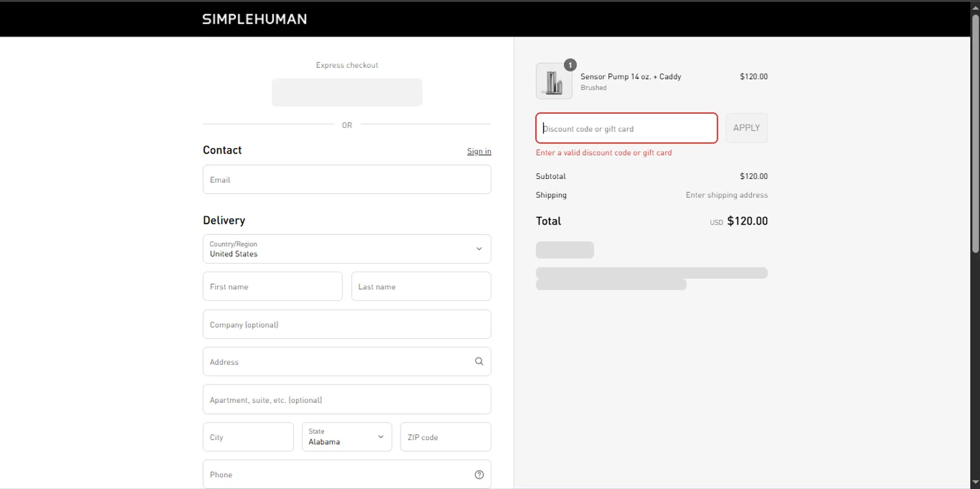980x489 pixels.
Task: Click the Apartment, suite, etc. field
Action: click(347, 400)
